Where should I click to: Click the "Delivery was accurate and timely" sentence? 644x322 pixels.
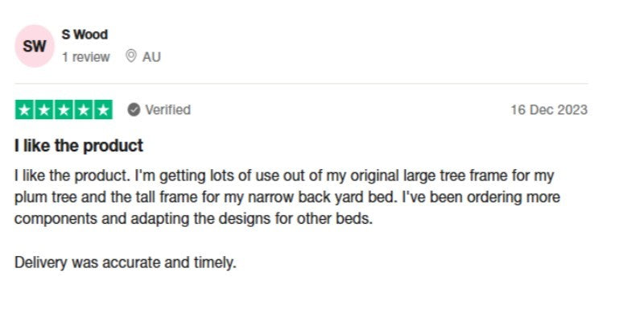(126, 262)
